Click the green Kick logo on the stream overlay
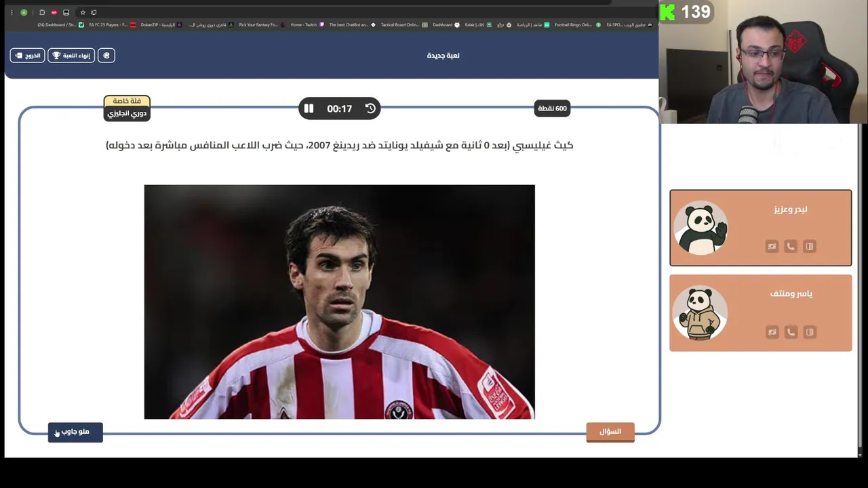The image size is (868, 488). 668,12
